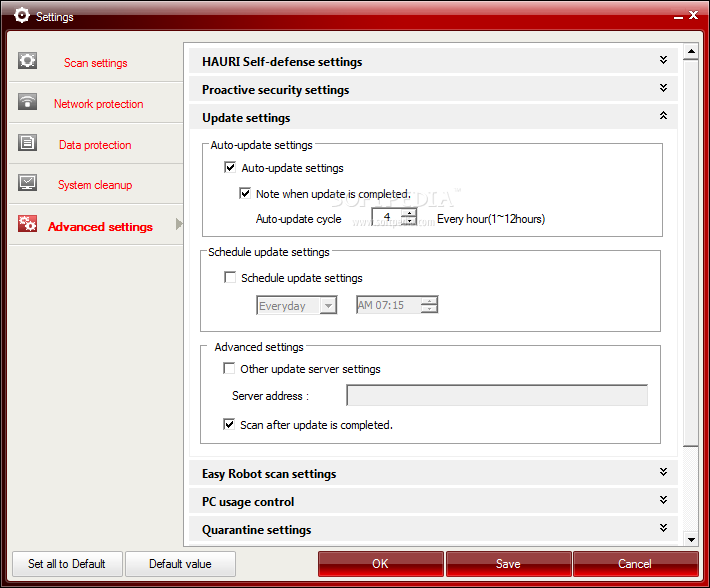
Task: Click the Scan settings gear icon
Action: pyautogui.click(x=27, y=61)
